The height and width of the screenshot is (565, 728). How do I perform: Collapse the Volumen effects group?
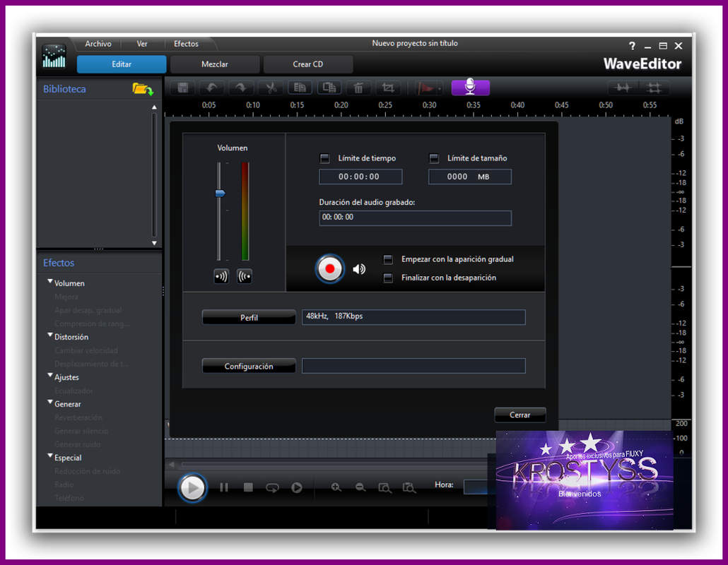click(x=50, y=282)
